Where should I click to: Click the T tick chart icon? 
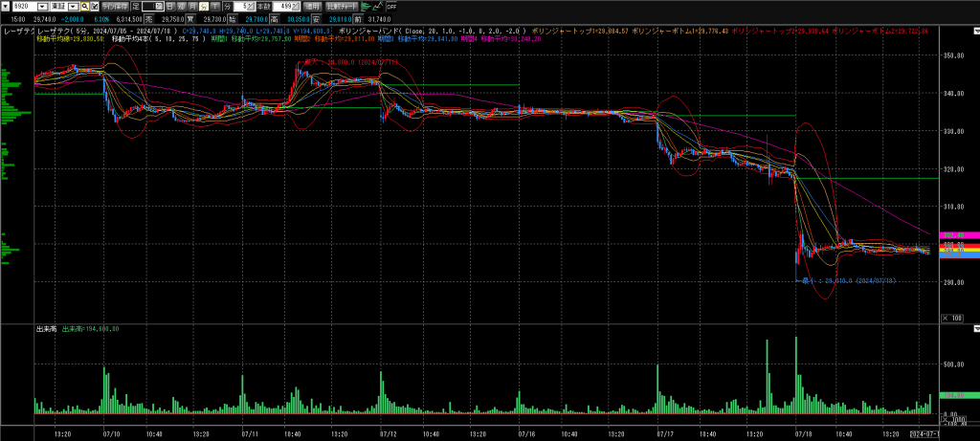tap(217, 6)
